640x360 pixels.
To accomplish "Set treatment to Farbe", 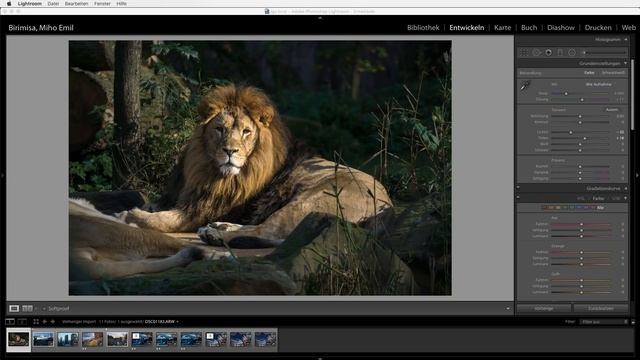I will click(x=589, y=73).
